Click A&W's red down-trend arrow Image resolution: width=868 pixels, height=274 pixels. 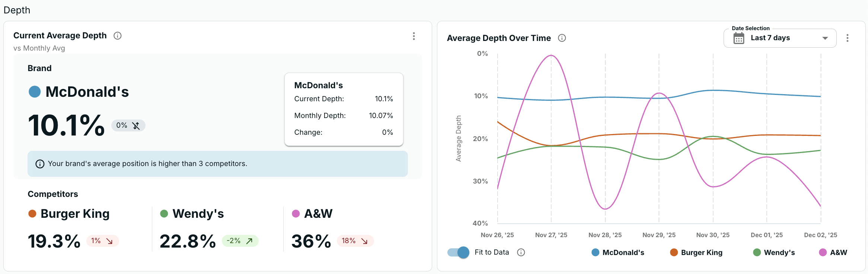[364, 241]
